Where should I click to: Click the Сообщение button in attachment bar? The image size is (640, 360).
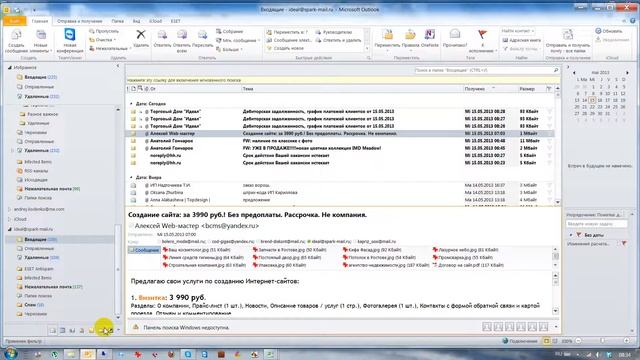(x=144, y=250)
